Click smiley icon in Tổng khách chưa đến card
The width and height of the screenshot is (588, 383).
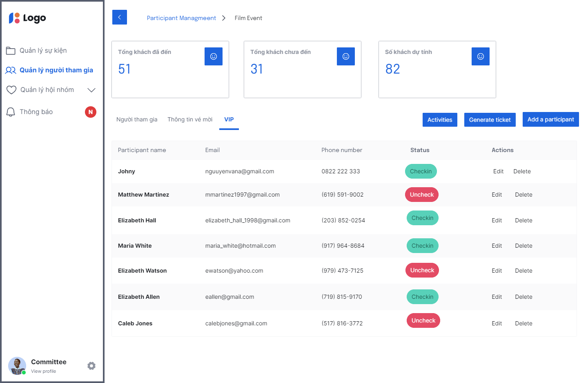click(x=345, y=56)
